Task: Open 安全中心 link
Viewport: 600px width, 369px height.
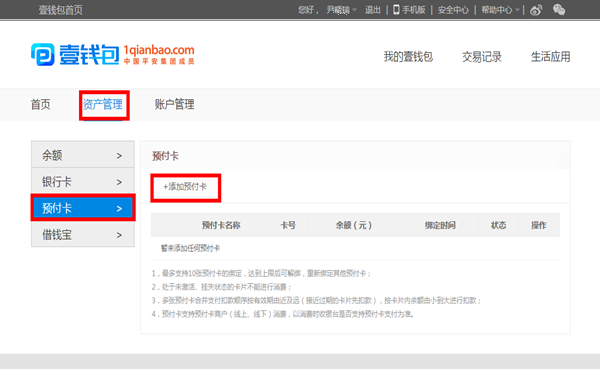Action: point(453,10)
